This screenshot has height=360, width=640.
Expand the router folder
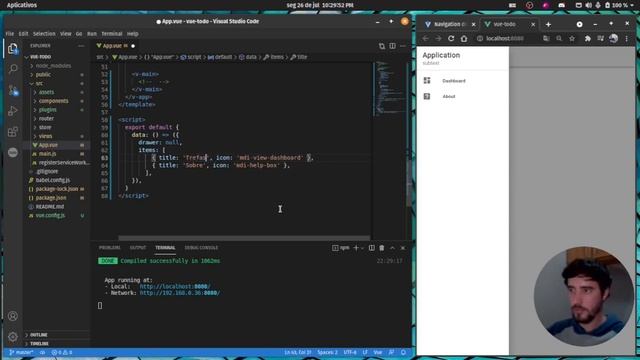[x=46, y=118]
